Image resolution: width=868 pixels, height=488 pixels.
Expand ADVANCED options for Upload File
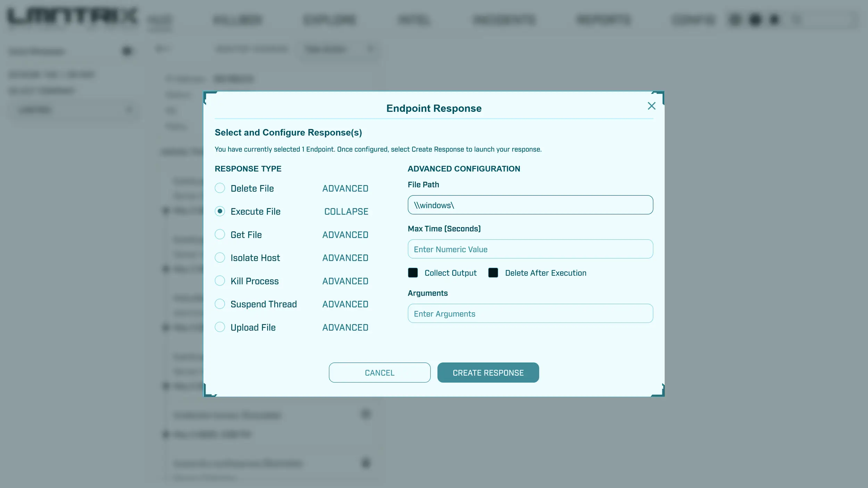pos(345,327)
